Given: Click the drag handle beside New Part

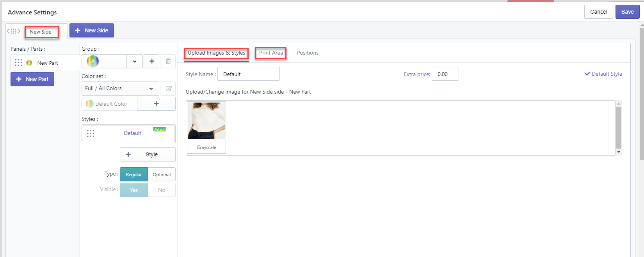Looking at the screenshot, I should 18,63.
